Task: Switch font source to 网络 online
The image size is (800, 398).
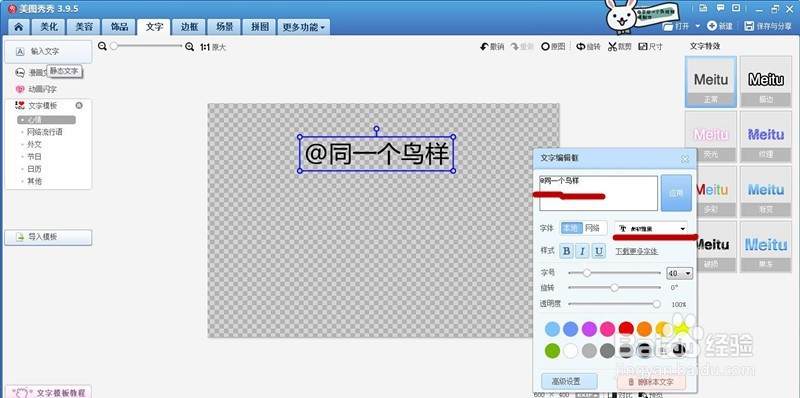Action: 593,229
